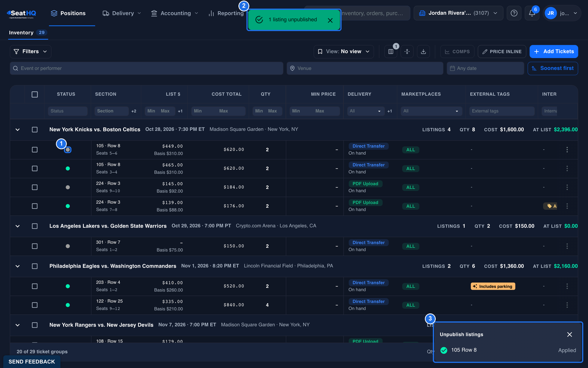Image resolution: width=588 pixels, height=368 pixels.
Task: Open row actions for 224 Row 3 seats 9–10
Action: click(567, 187)
